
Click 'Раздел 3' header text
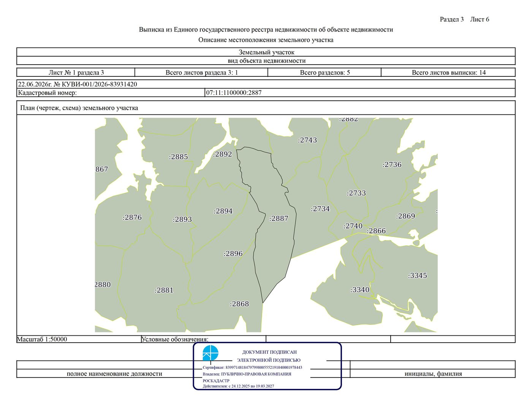coord(452,19)
